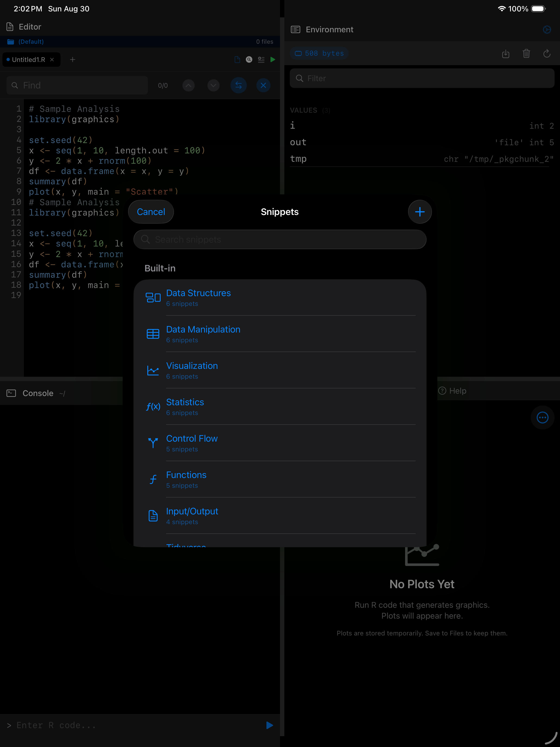The image size is (560, 747).
Task: Refresh the environment list
Action: [x=547, y=53]
